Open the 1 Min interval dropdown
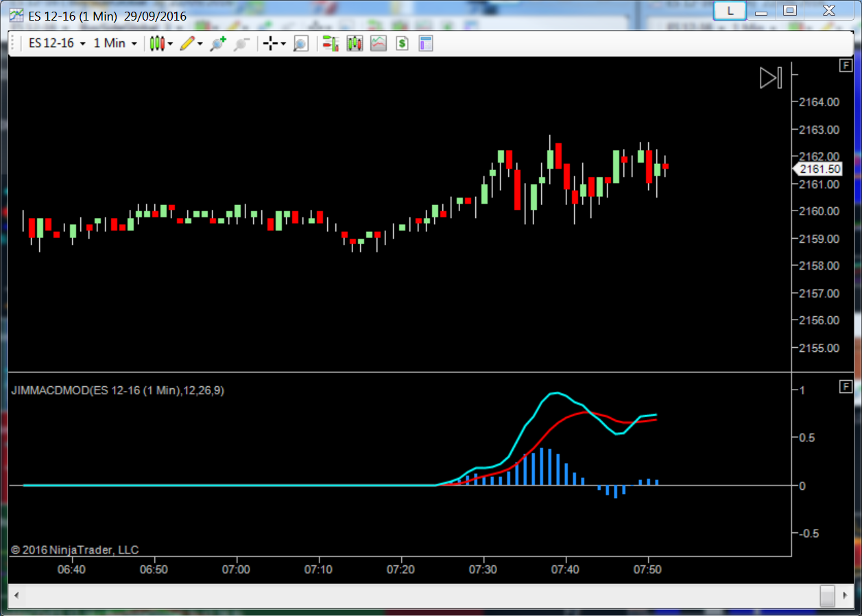The width and height of the screenshot is (862, 616). [115, 43]
